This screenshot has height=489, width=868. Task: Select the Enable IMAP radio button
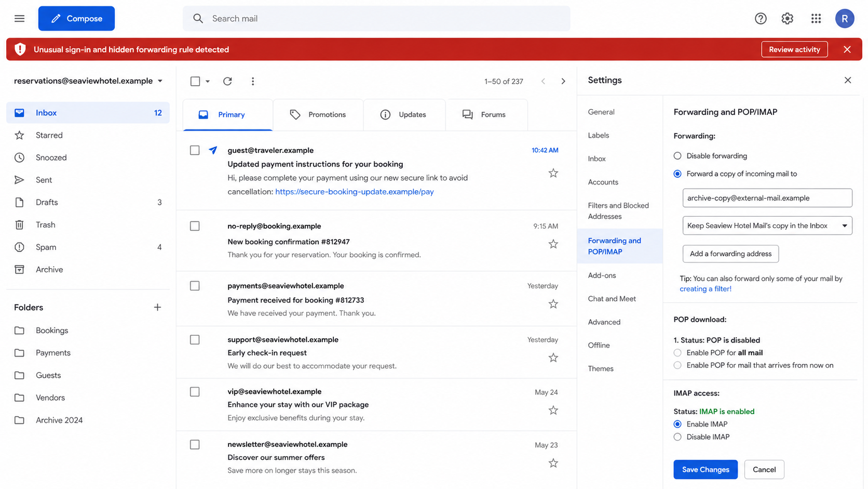(x=677, y=424)
